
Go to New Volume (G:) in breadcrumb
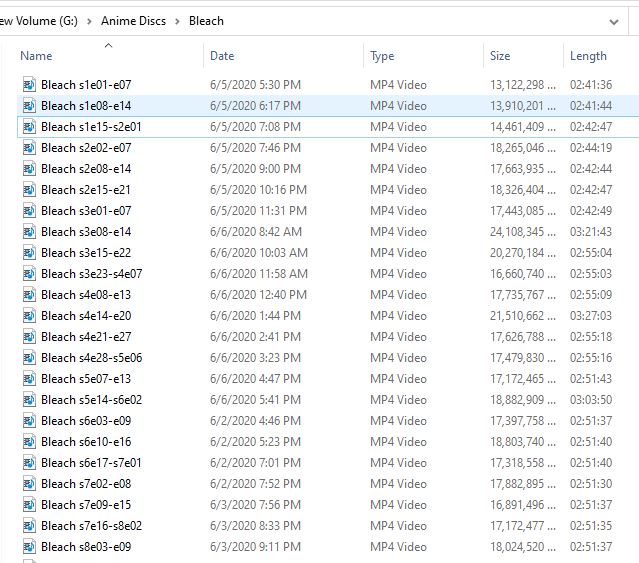click(x=39, y=21)
